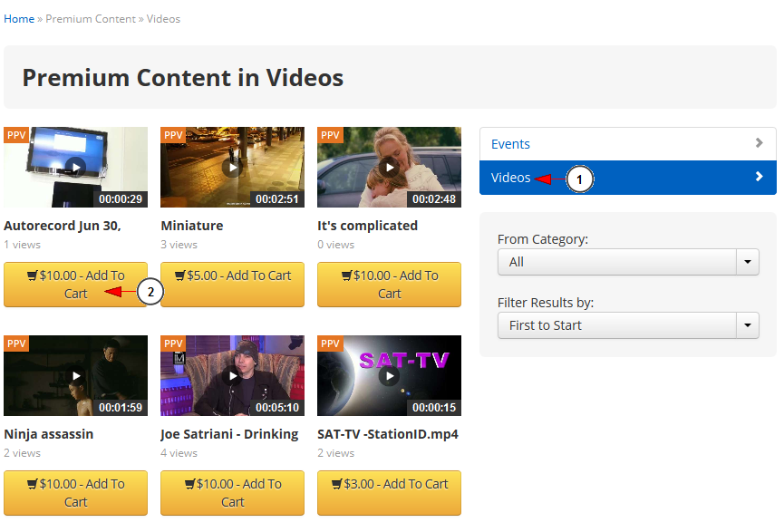Add Joe Satriani - Drinking to cart
Viewport: 784px width, 532px height.
pos(233,493)
